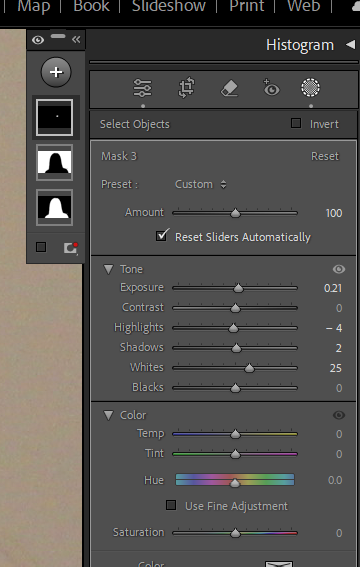Viewport: 360px width, 567px height.
Task: Collapse masks panel with double arrow
Action: tap(76, 39)
